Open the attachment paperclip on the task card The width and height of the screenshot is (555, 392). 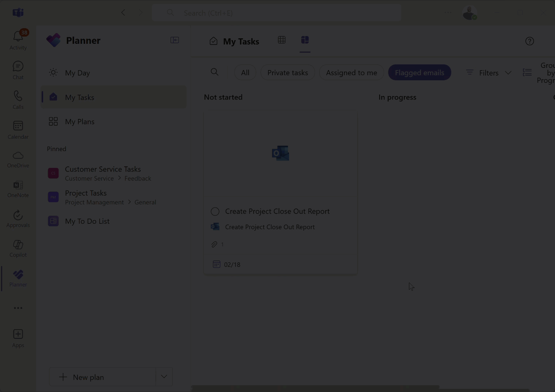[214, 244]
